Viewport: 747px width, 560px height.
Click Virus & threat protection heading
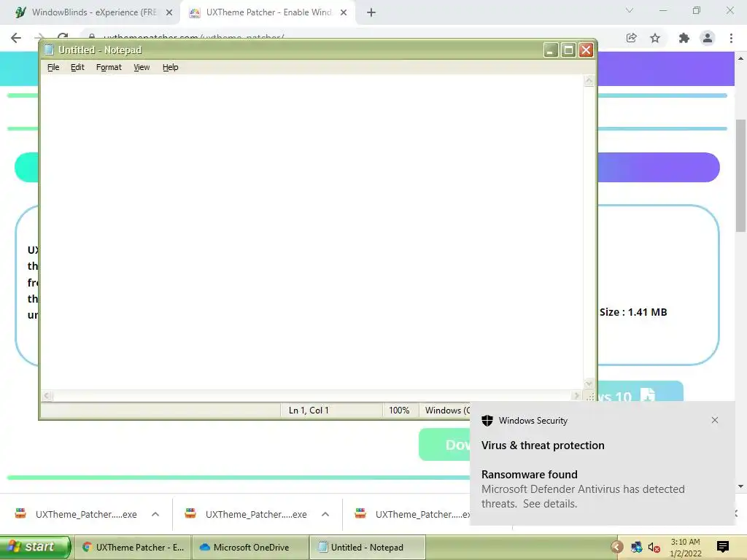point(543,446)
